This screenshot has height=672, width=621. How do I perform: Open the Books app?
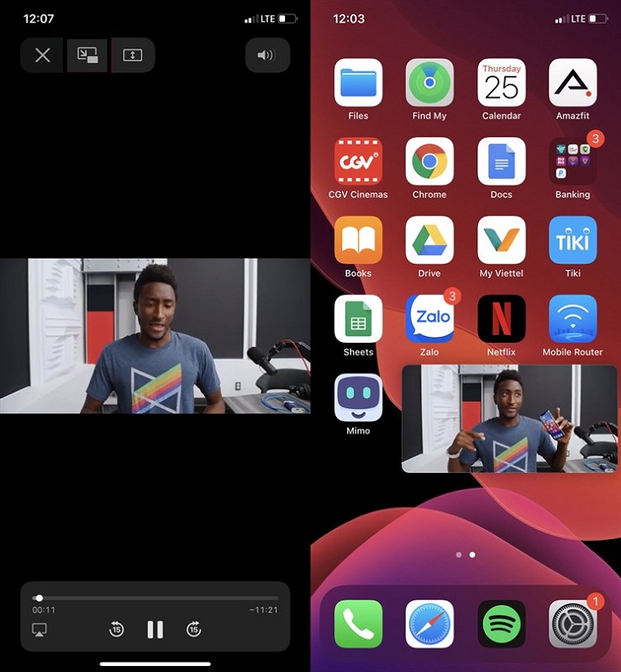[x=358, y=240]
